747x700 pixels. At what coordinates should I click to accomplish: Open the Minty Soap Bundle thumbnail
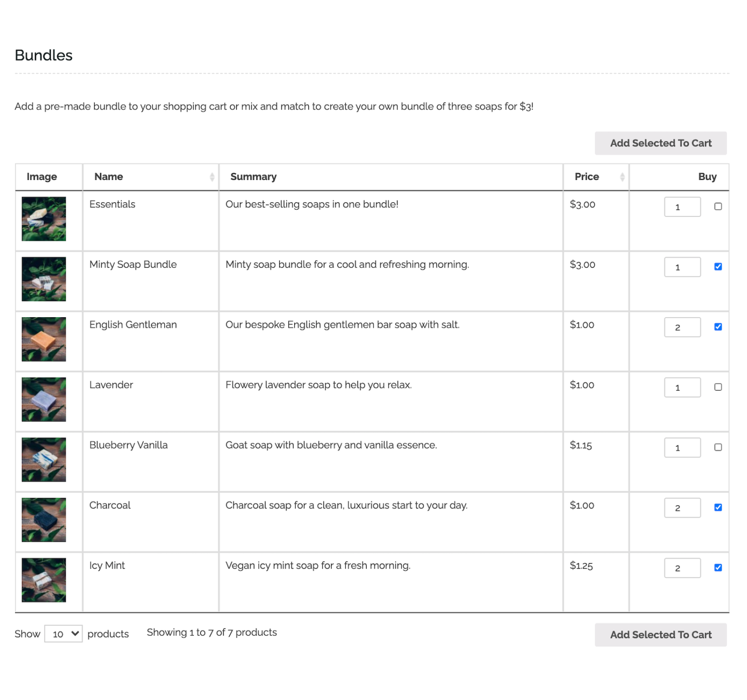tap(43, 279)
